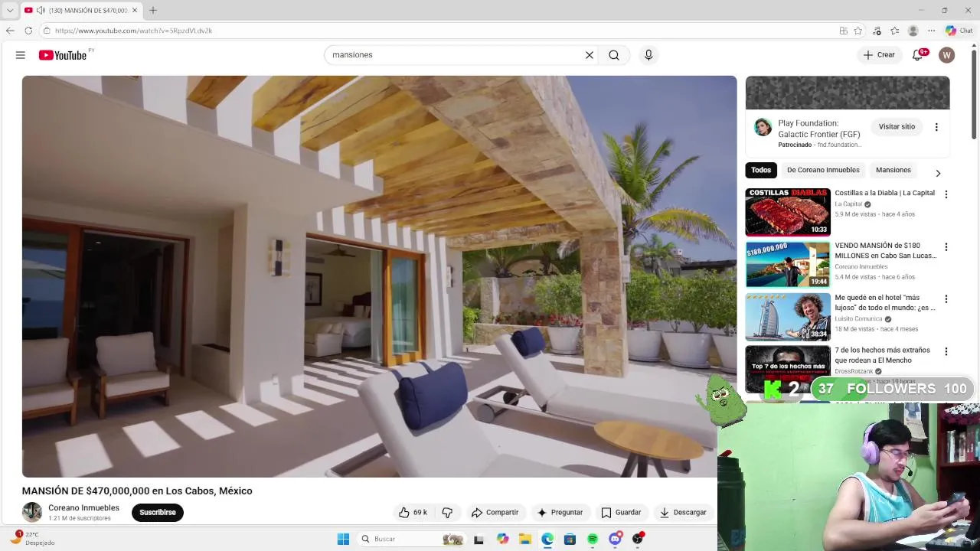The width and height of the screenshot is (980, 551).
Task: Open the account avatar menu
Action: [x=947, y=55]
